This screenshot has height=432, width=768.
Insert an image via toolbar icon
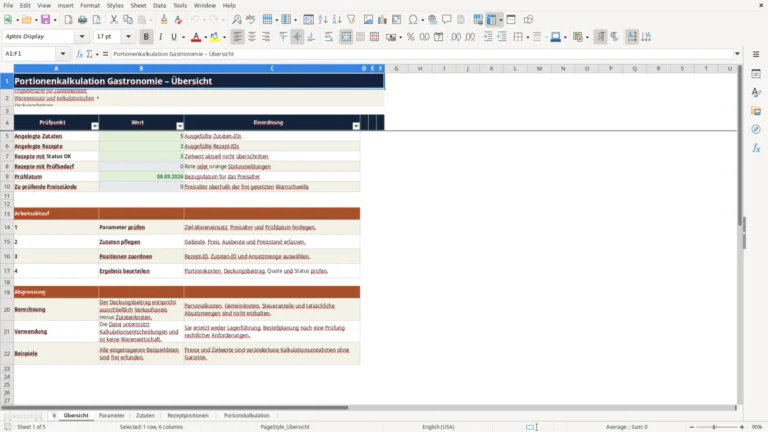tap(368, 20)
